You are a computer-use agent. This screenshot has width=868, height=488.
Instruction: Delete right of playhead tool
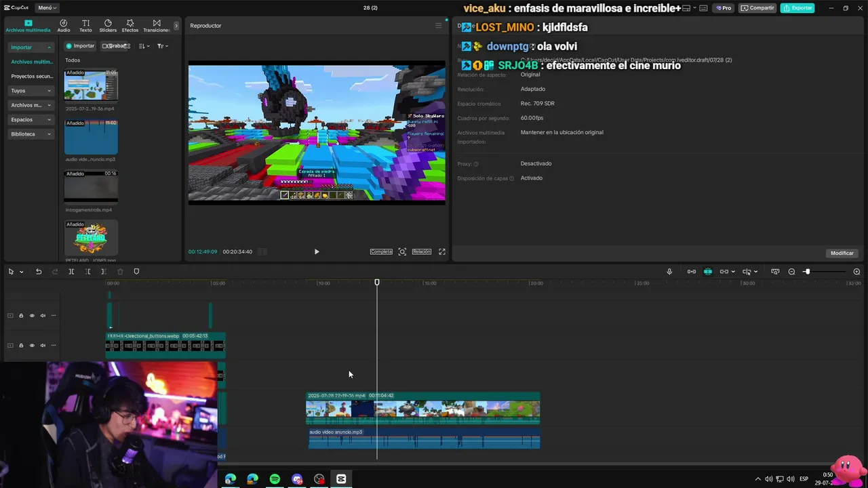tap(104, 272)
